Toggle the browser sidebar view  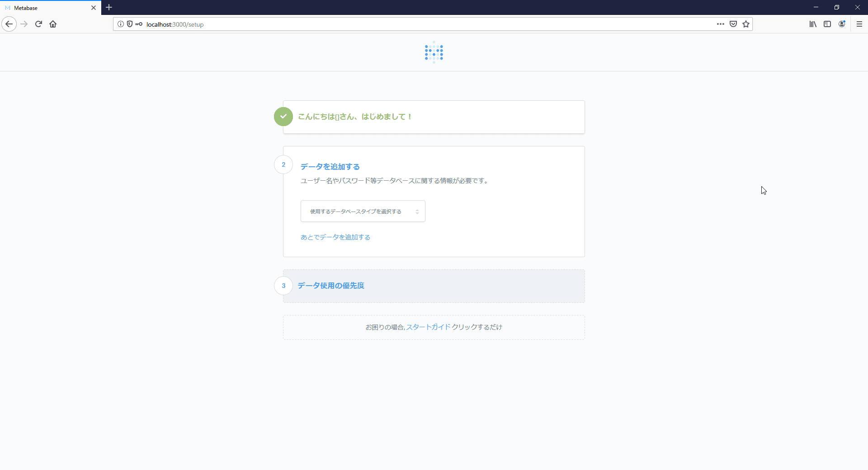[827, 24]
